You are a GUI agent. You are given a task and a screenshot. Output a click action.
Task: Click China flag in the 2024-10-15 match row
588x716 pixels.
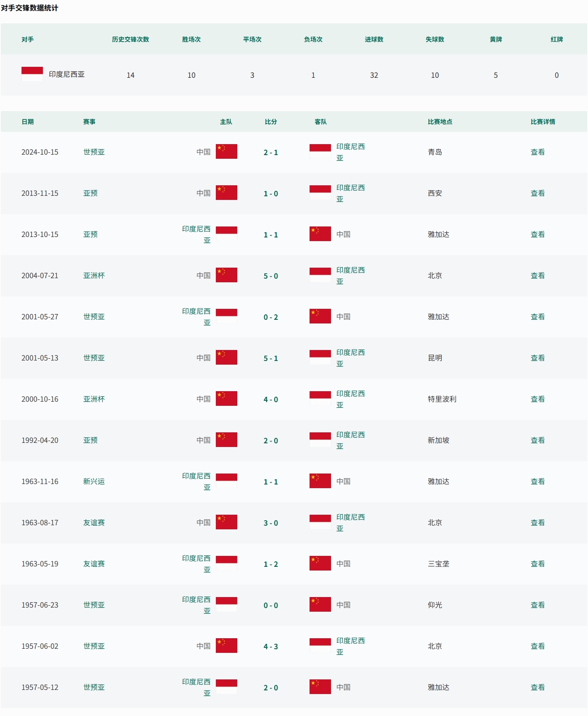pyautogui.click(x=226, y=151)
